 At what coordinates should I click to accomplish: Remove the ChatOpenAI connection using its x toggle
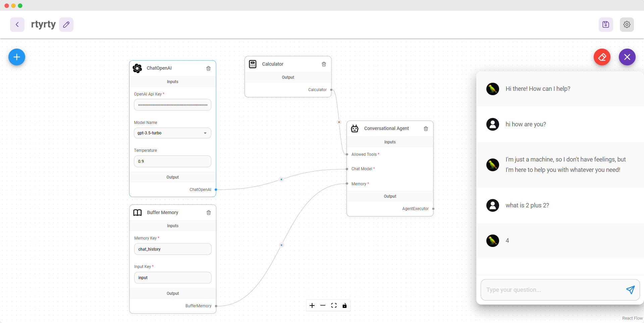pyautogui.click(x=281, y=179)
